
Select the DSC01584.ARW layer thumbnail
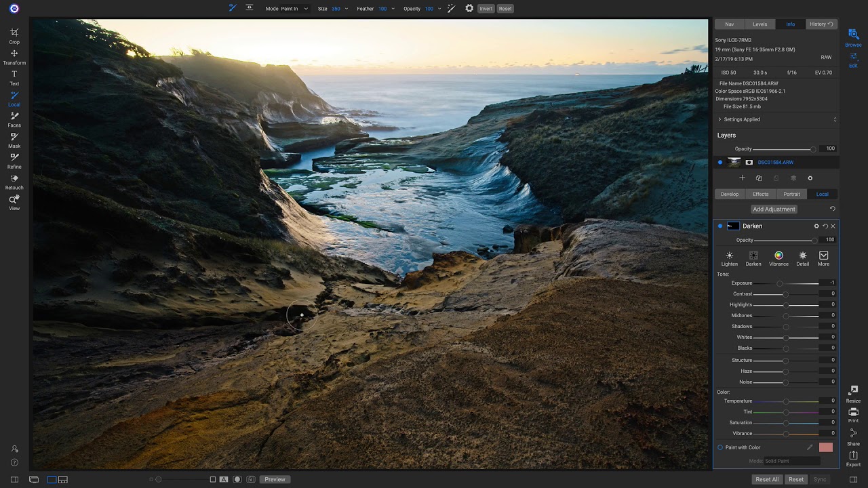734,162
